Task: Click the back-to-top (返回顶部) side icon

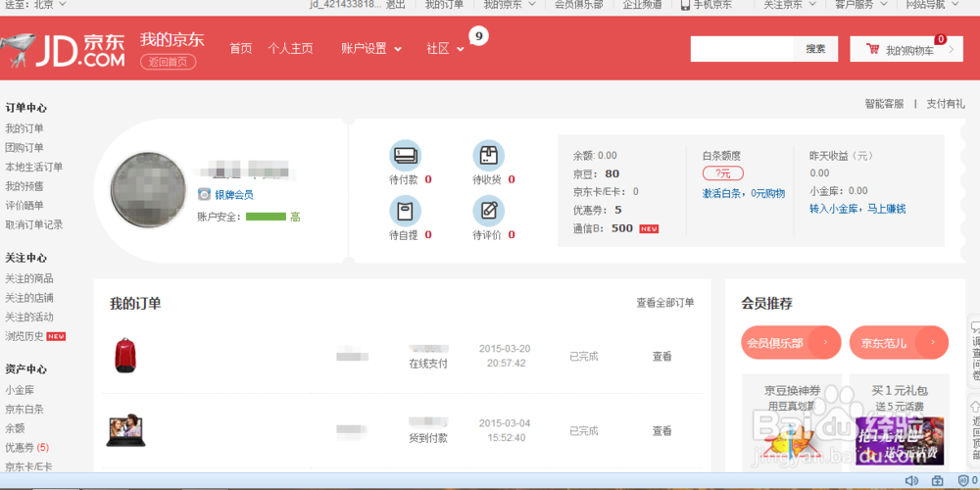Action: (974, 429)
